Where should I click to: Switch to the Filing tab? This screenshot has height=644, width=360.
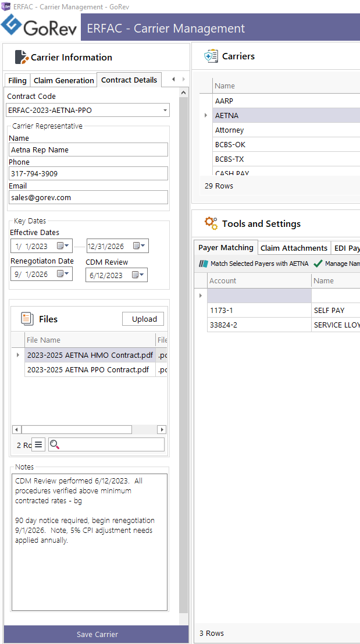(17, 80)
